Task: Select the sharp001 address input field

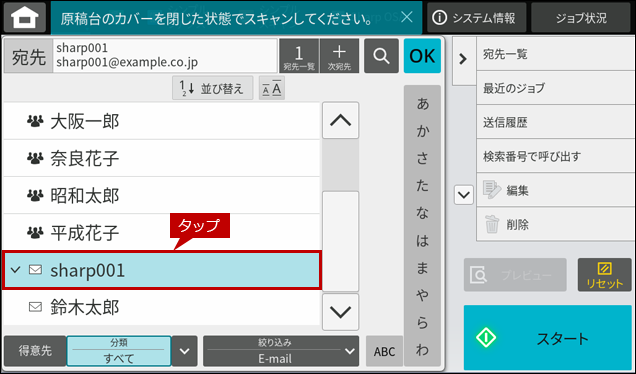Action: [x=165, y=56]
